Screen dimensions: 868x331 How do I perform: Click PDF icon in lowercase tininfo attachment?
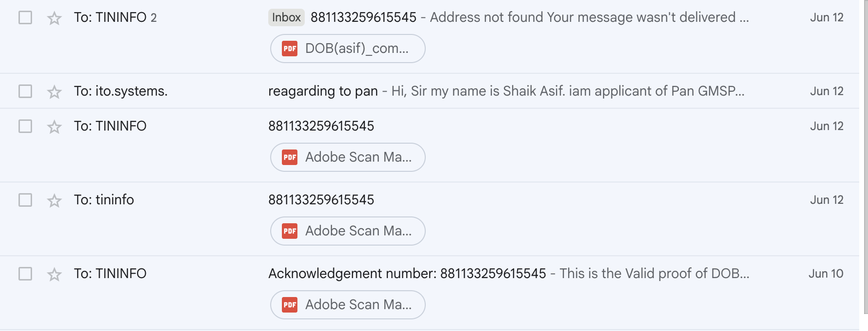coord(290,231)
